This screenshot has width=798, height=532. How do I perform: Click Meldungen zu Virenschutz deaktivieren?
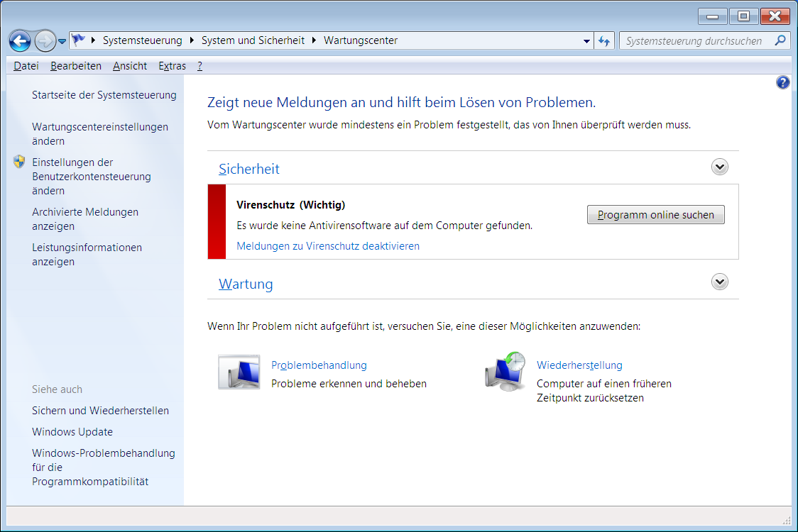point(328,246)
